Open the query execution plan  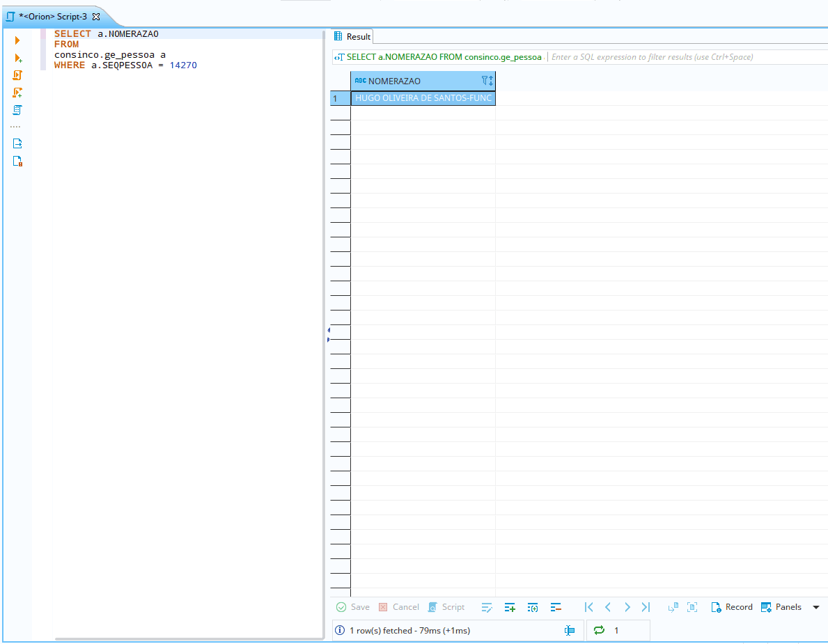pyautogui.click(x=17, y=109)
